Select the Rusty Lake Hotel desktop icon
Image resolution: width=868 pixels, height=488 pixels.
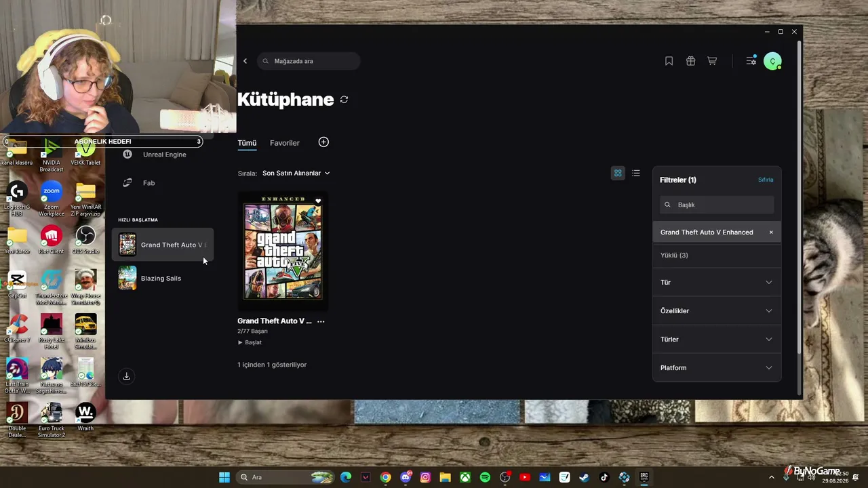point(52,332)
